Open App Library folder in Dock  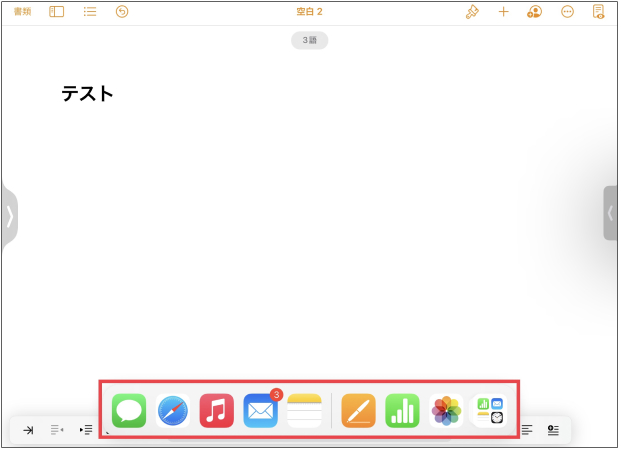tap(490, 410)
